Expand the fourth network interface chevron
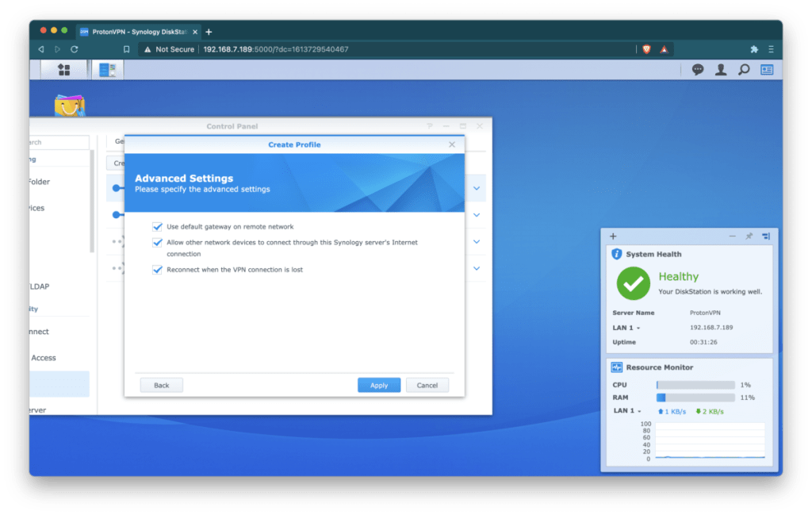Viewport: 812px width, 515px height. (x=477, y=268)
